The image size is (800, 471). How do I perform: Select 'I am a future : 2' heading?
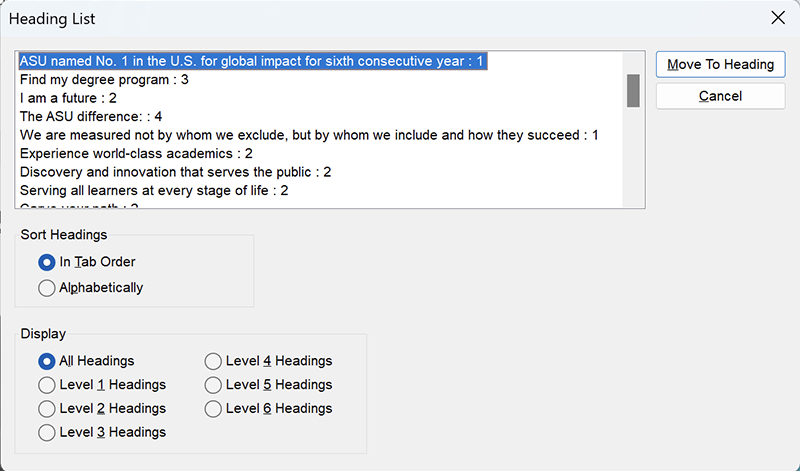click(68, 98)
